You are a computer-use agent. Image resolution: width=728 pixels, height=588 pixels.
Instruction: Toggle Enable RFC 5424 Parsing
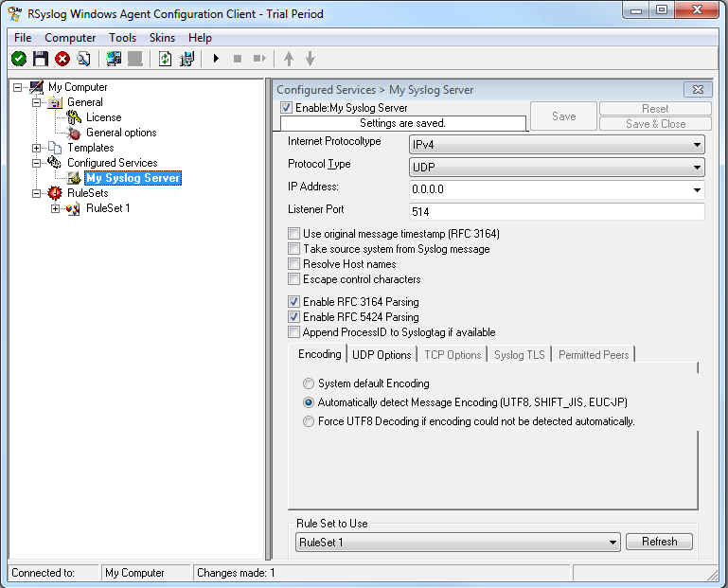tap(293, 317)
